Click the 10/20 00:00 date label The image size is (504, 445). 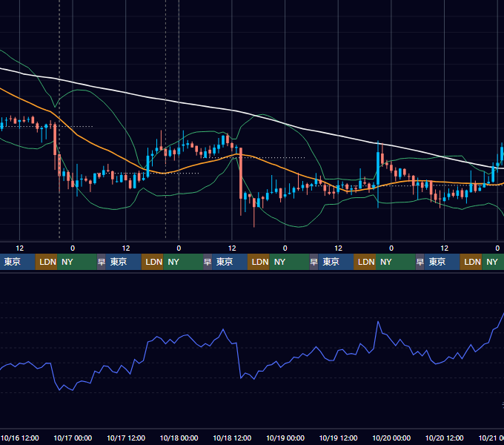(x=391, y=438)
